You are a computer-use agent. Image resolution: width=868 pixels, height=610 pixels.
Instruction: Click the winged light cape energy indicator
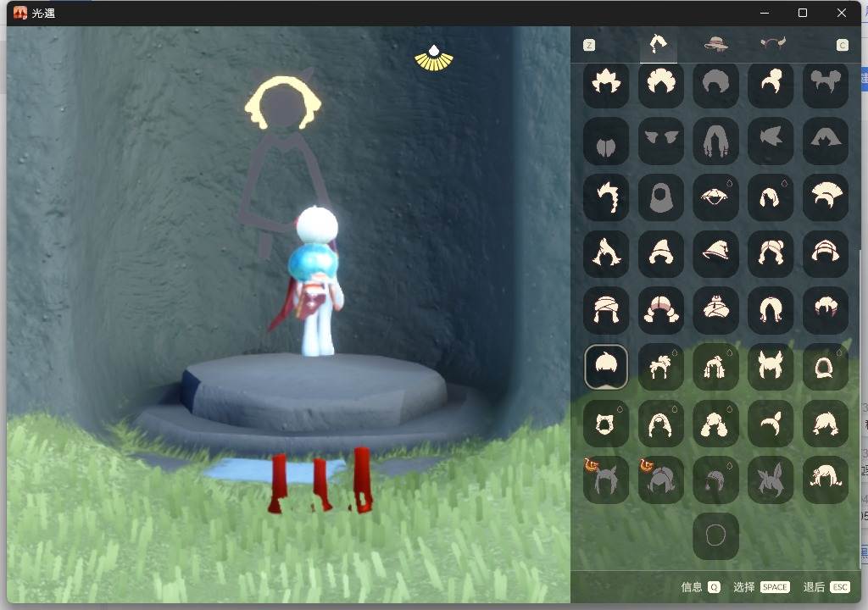[434, 58]
